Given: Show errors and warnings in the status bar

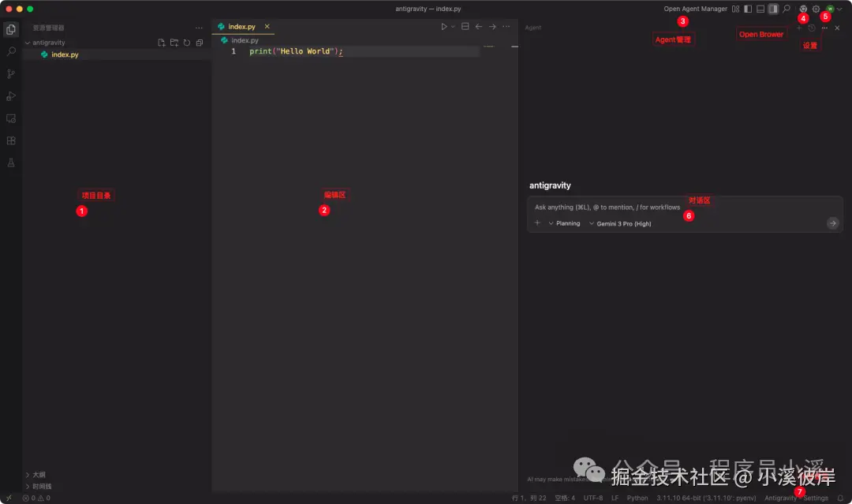Looking at the screenshot, I should (x=36, y=498).
